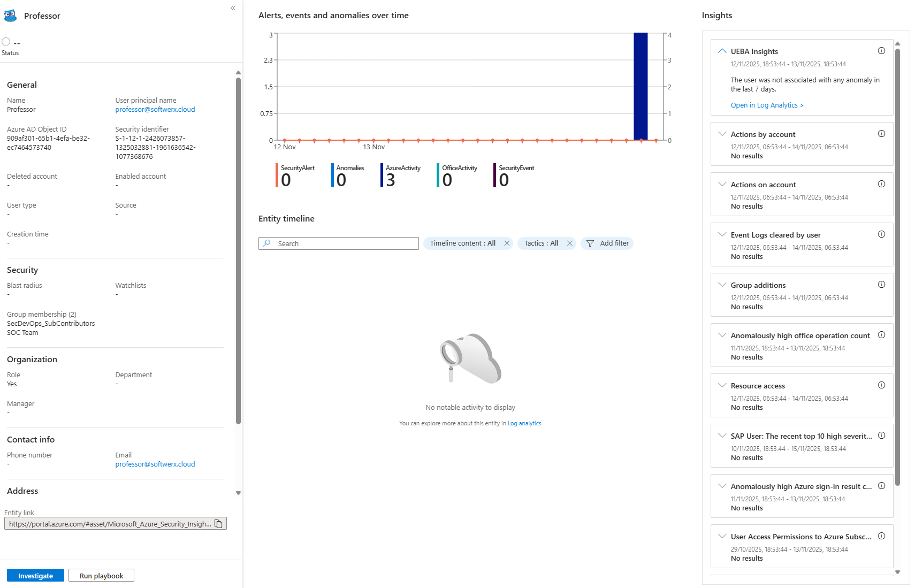Open info icon for Group additions insight
915x588 pixels.
tap(881, 285)
